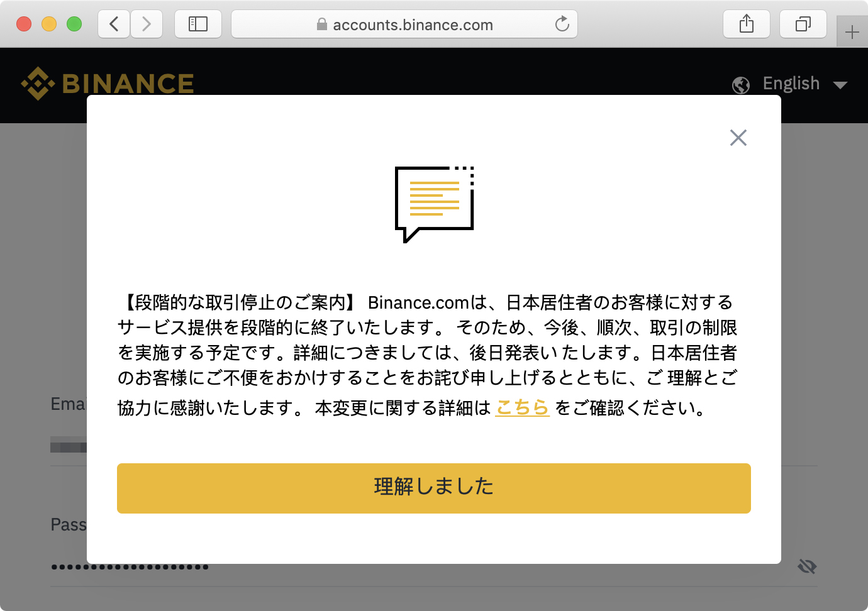Click the padlock icon in the address bar
The image size is (868, 611).
coord(322,25)
